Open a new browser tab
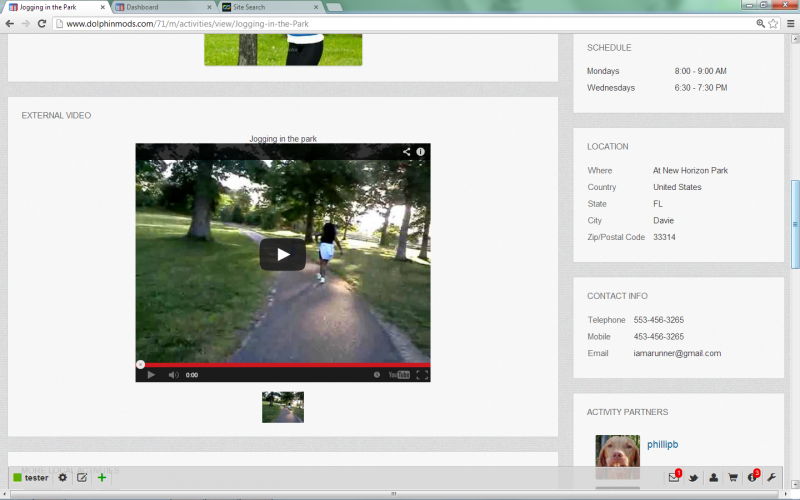 click(334, 7)
